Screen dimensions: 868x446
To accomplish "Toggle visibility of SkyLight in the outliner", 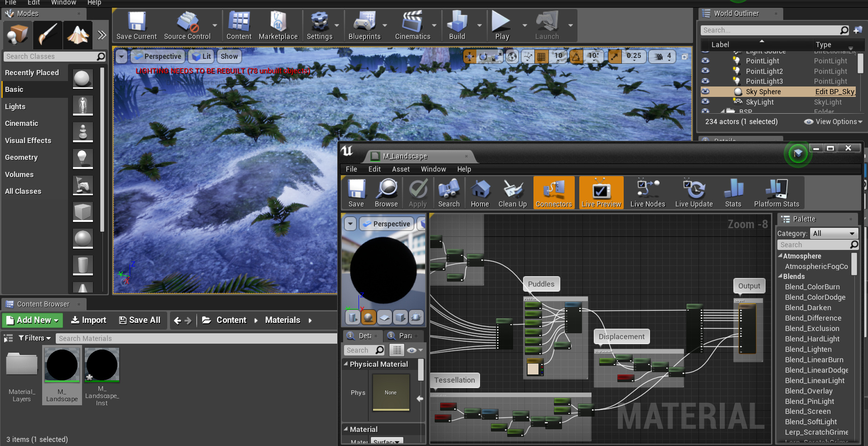I will point(705,102).
